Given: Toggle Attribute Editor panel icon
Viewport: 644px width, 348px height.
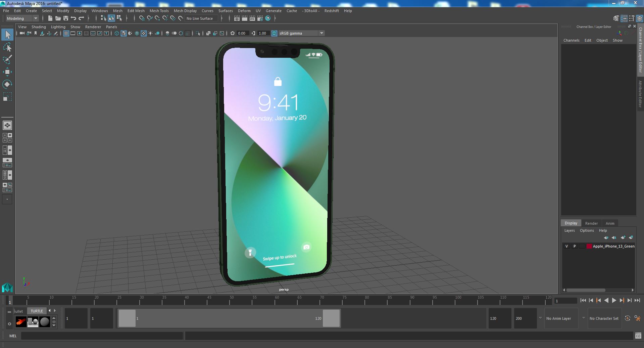Looking at the screenshot, I should pos(624,18).
